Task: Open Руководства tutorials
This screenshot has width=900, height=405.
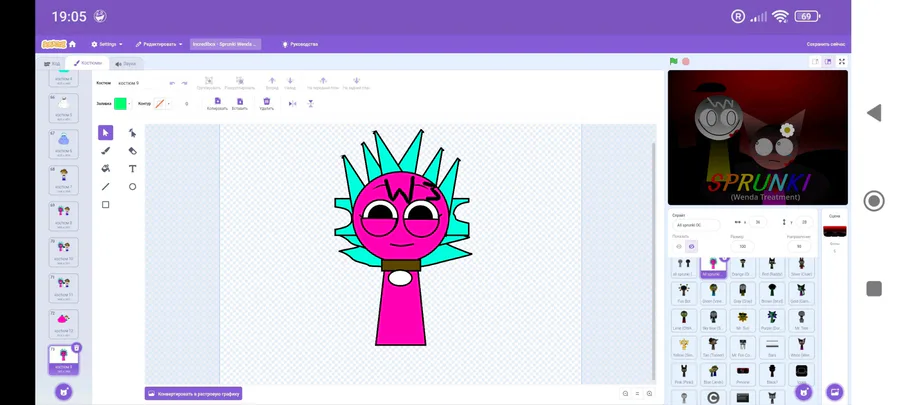Action: [x=300, y=44]
